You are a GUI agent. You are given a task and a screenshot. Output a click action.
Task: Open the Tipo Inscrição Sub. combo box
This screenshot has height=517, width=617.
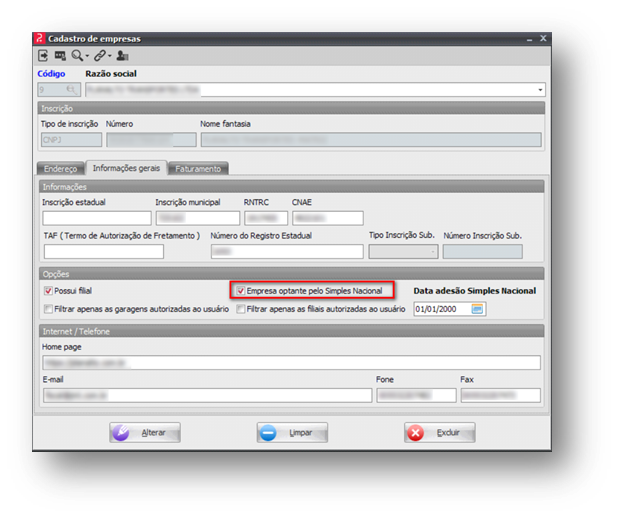[x=403, y=251]
